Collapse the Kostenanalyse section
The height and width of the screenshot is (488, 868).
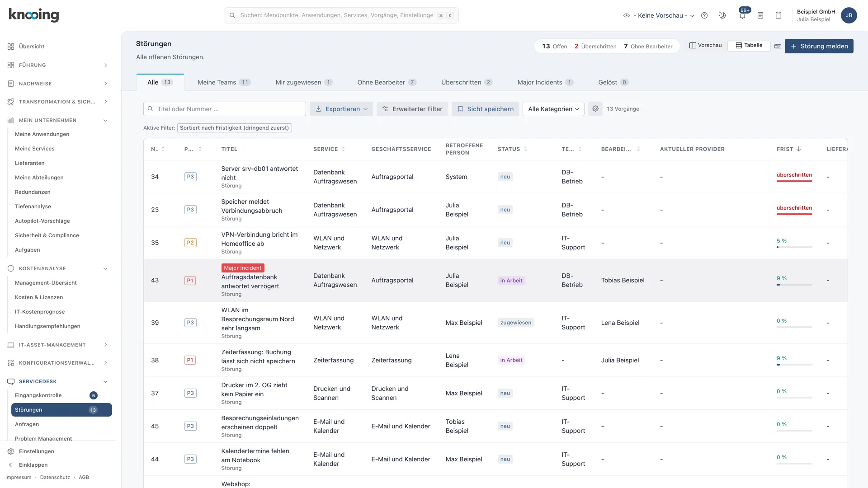click(105, 268)
